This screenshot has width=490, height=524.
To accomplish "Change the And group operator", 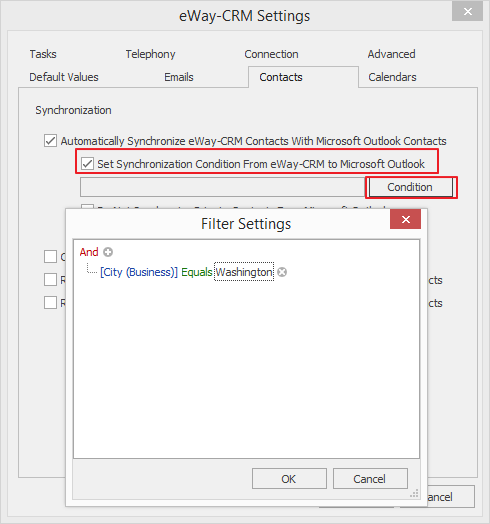I will coord(89,252).
